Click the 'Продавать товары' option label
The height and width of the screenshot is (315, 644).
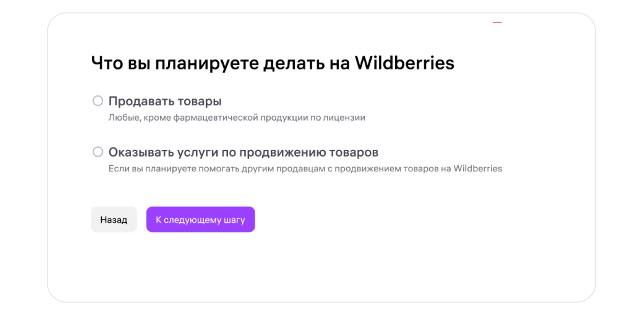(165, 101)
